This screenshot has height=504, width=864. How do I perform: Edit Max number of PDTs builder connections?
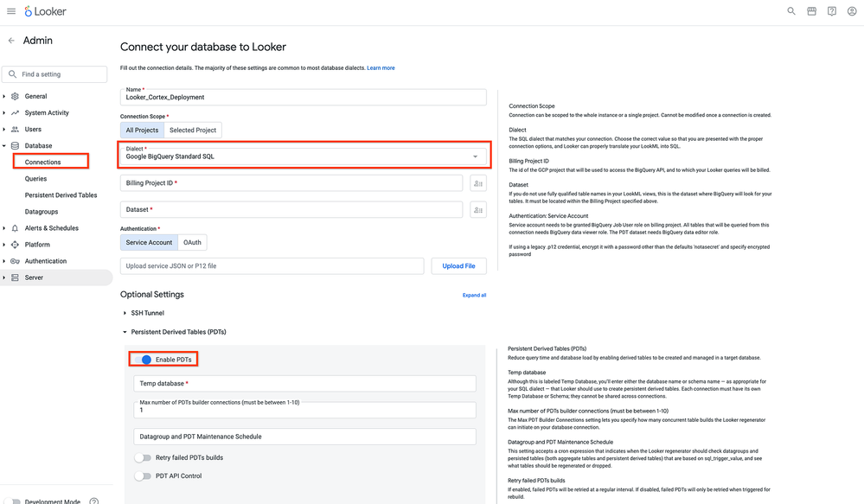304,410
